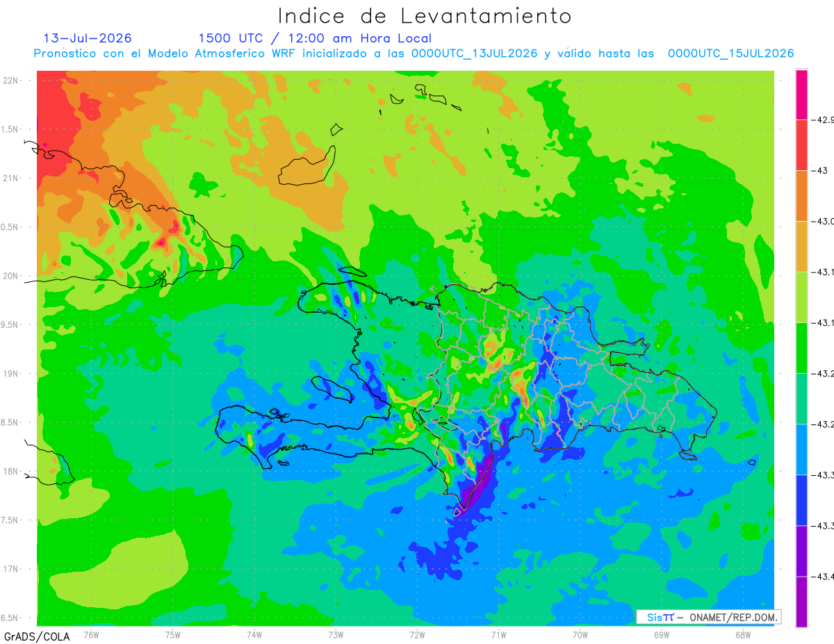This screenshot has height=644, width=834.
Task: Click the "17N" latitude label
Action: (x=11, y=569)
